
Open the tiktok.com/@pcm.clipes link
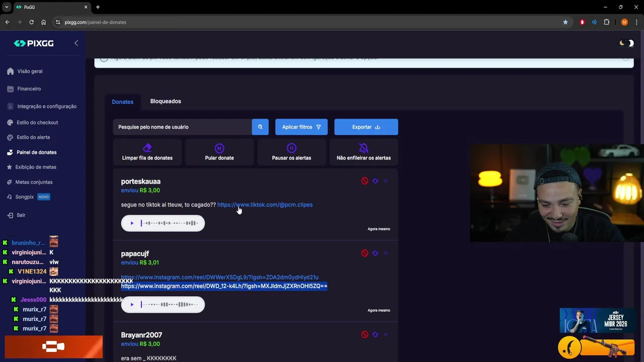pos(265,205)
